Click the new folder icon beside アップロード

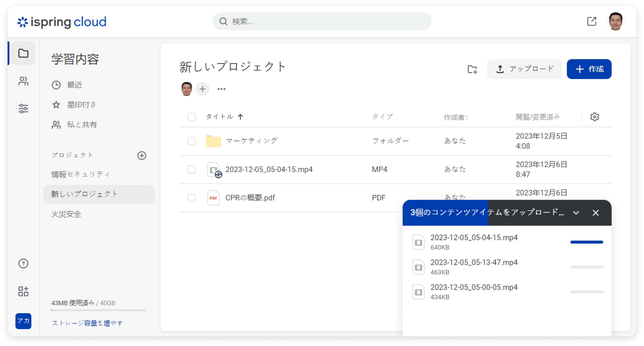472,69
